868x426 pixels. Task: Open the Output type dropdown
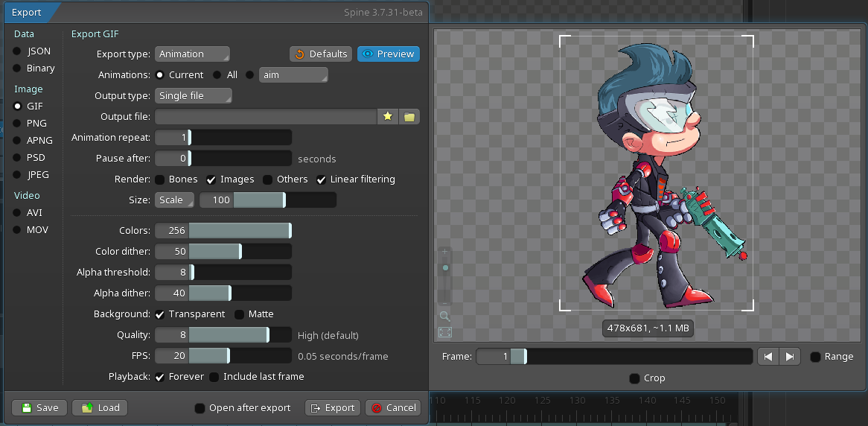tap(194, 96)
